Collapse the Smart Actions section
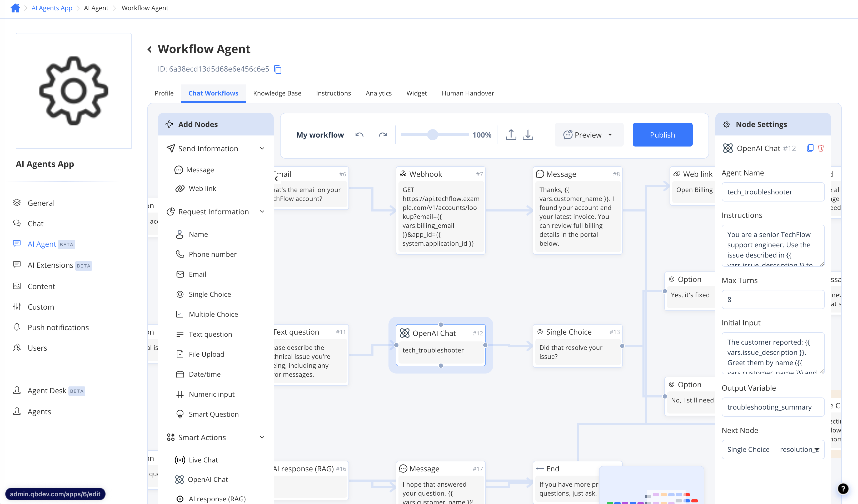 [262, 437]
